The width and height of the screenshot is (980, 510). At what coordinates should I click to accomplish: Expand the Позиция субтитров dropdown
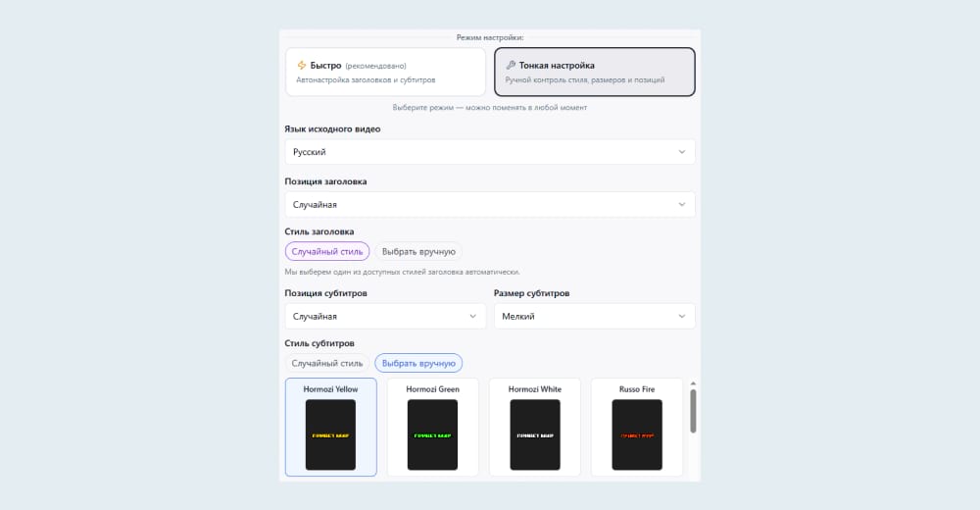pos(385,316)
